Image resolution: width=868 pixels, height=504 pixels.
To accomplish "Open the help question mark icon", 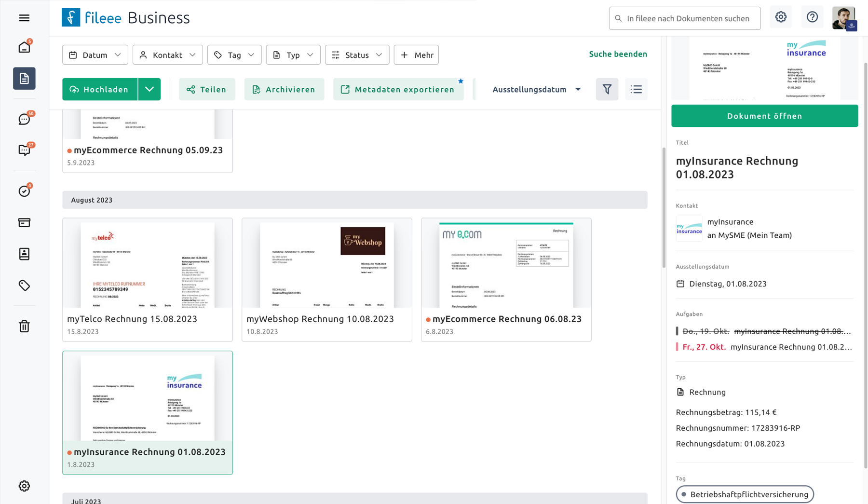I will coord(812,17).
